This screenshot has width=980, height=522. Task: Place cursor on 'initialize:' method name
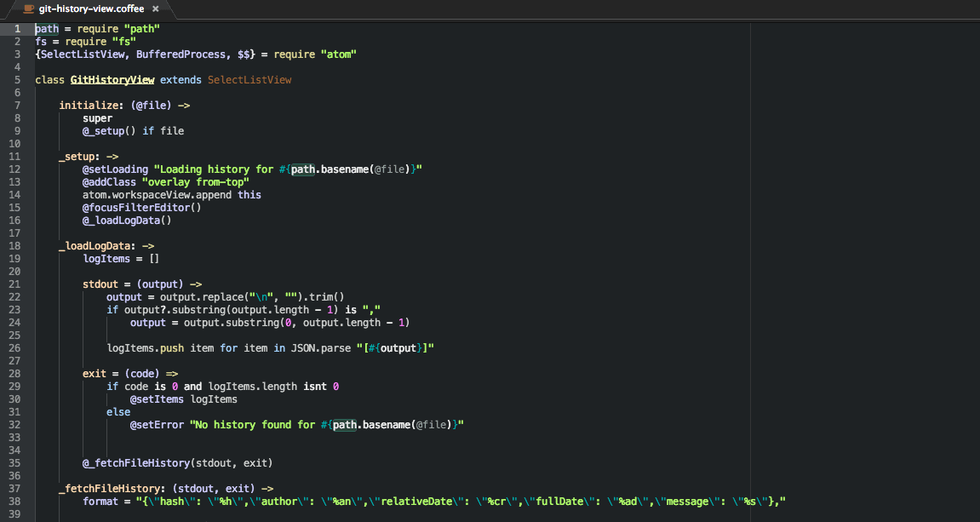pyautogui.click(x=91, y=105)
